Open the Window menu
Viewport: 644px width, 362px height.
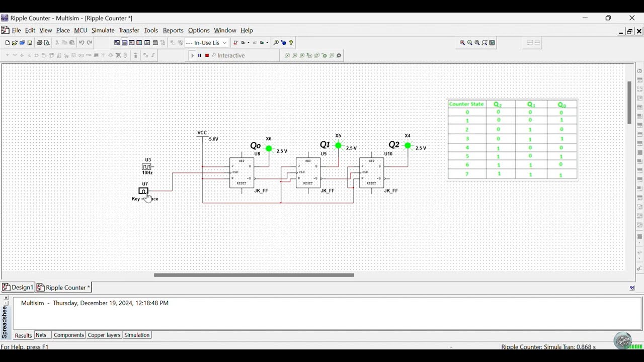coord(225,30)
